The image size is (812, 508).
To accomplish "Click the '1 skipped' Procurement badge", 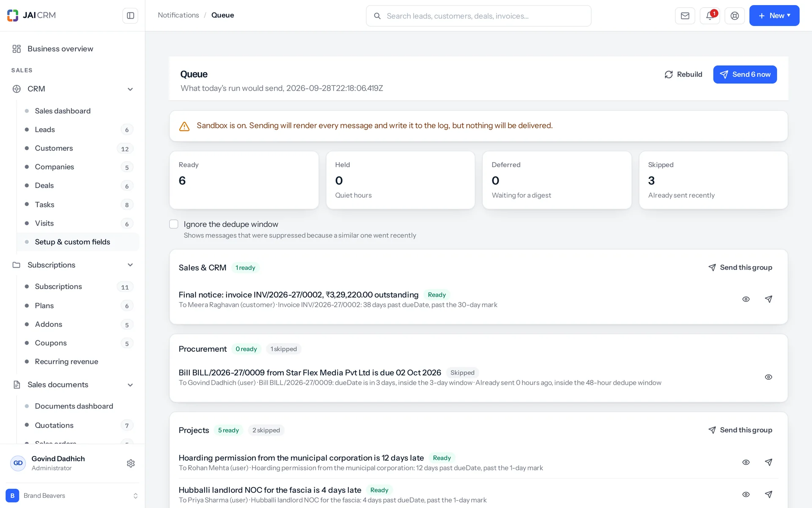I will tap(283, 349).
